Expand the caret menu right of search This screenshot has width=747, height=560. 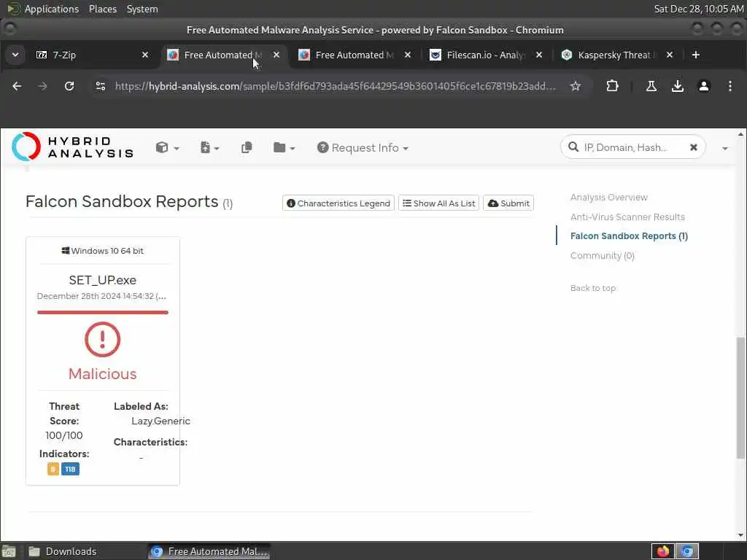(724, 148)
